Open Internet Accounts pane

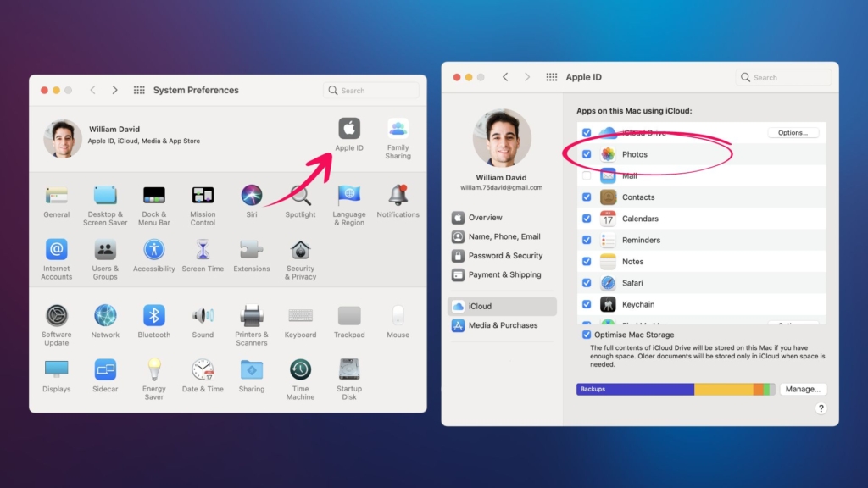pos(57,259)
